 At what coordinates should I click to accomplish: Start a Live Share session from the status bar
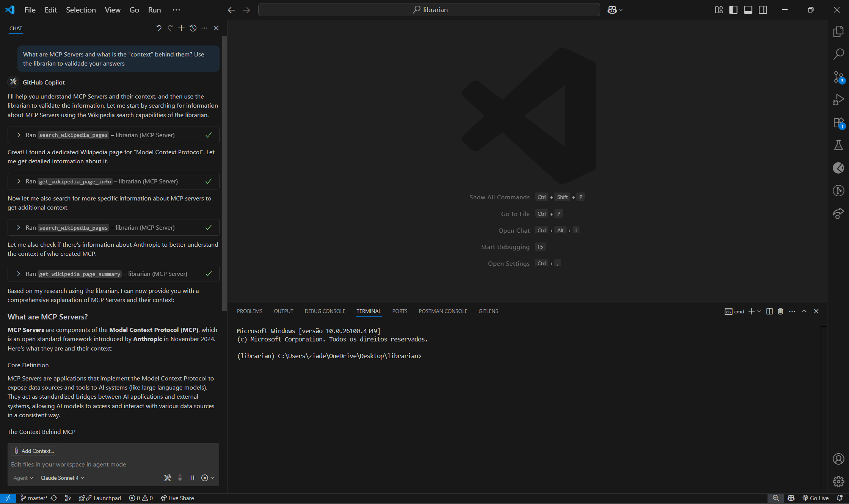click(177, 498)
